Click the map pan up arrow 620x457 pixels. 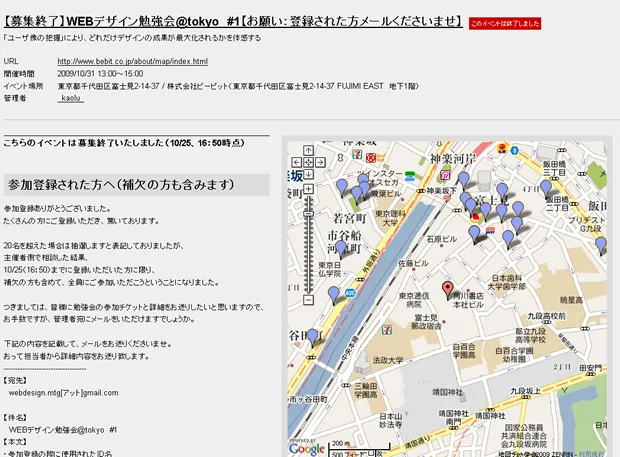tap(309, 148)
